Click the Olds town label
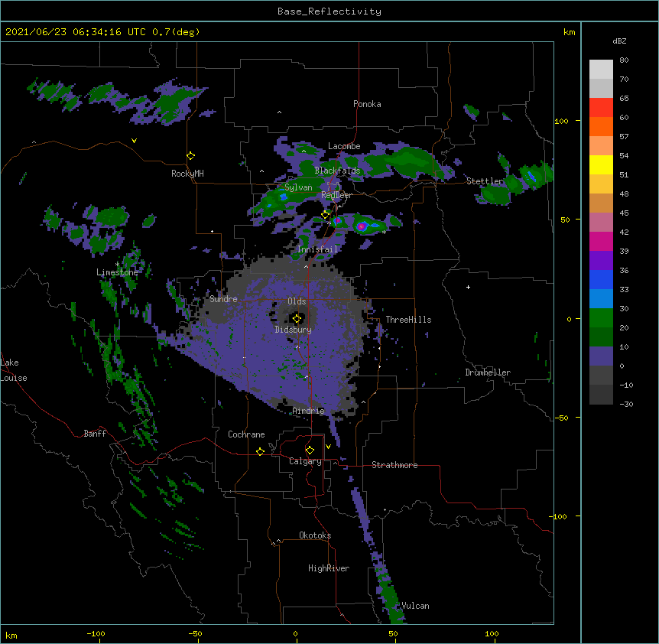The height and width of the screenshot is (644, 659). (297, 301)
